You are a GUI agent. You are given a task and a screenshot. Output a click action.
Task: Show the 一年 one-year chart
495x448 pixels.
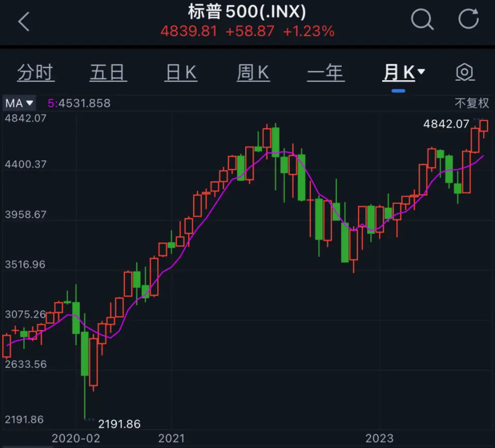325,73
